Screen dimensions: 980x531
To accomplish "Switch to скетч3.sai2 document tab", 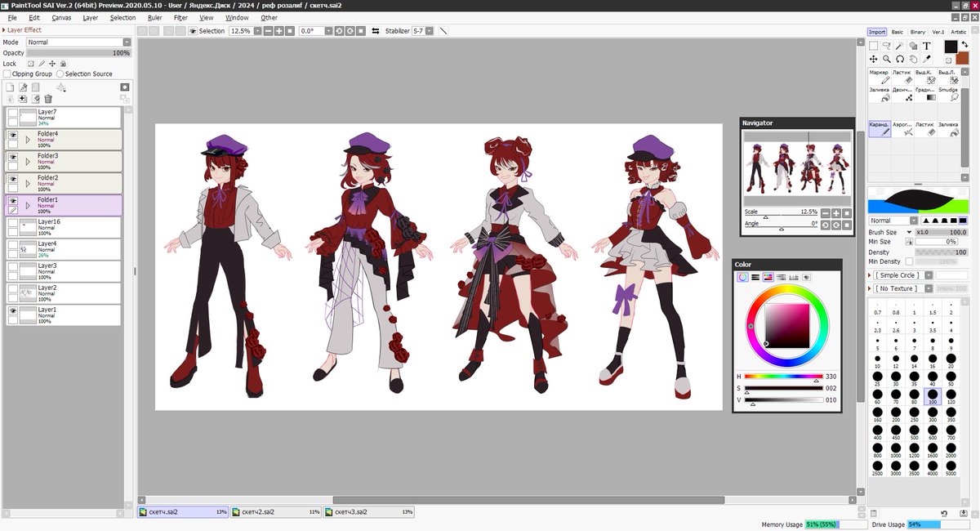I will click(369, 512).
